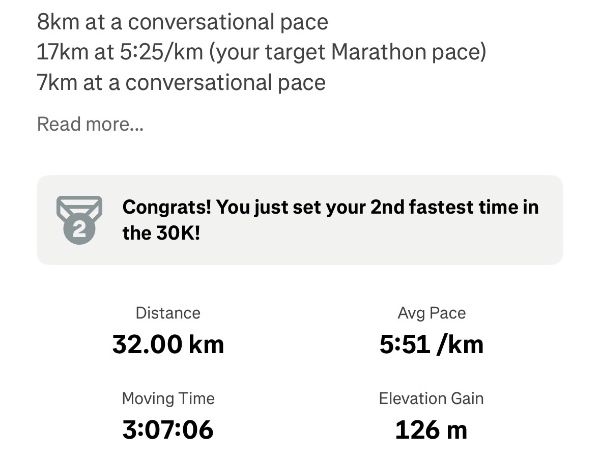Click the Moving Time stat label
Image resolution: width=600 pixels, height=450 pixels.
168,398
